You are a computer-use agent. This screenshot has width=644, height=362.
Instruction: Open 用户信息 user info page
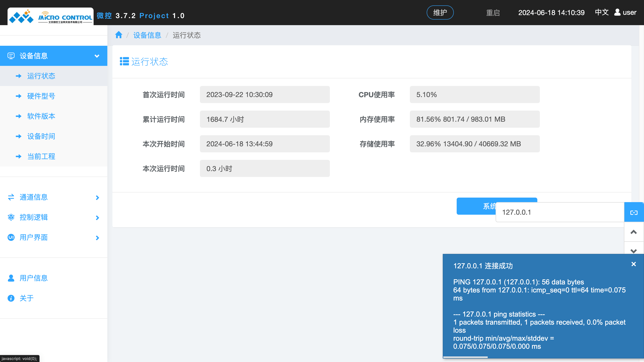(34, 278)
